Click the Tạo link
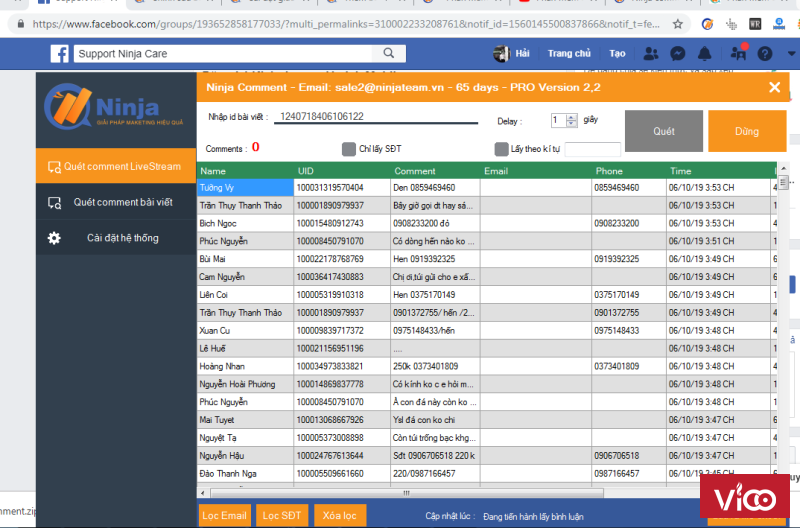This screenshot has height=528, width=800. click(x=617, y=54)
